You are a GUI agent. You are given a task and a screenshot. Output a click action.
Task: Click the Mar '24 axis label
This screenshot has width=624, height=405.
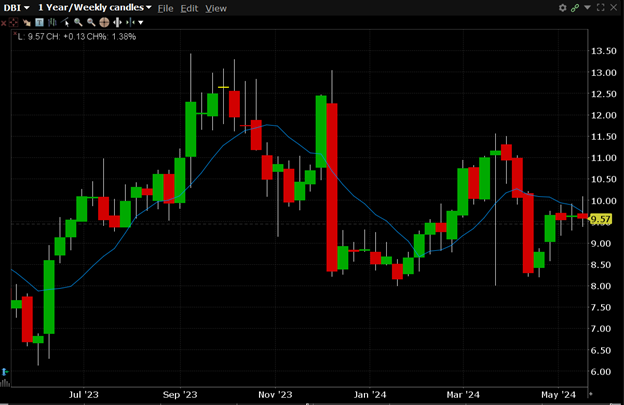click(x=463, y=395)
